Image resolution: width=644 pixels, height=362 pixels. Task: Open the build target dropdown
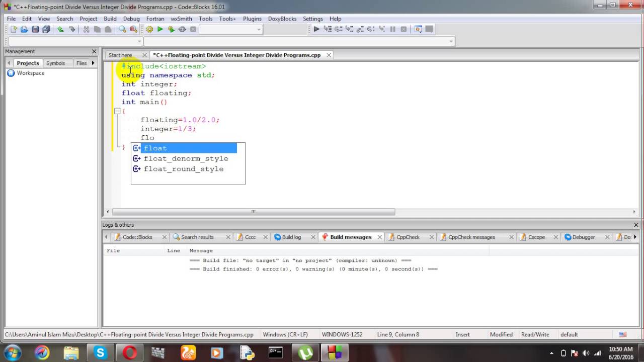click(259, 29)
